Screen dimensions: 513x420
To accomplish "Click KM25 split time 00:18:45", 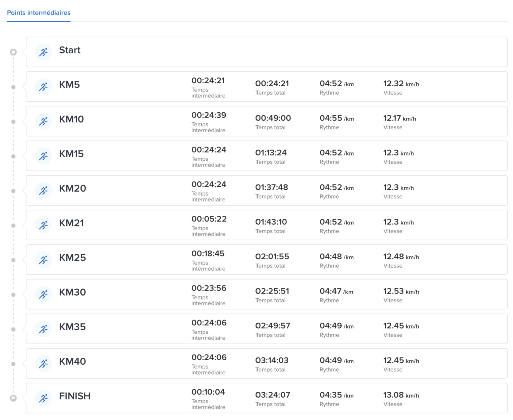I will click(208, 254).
